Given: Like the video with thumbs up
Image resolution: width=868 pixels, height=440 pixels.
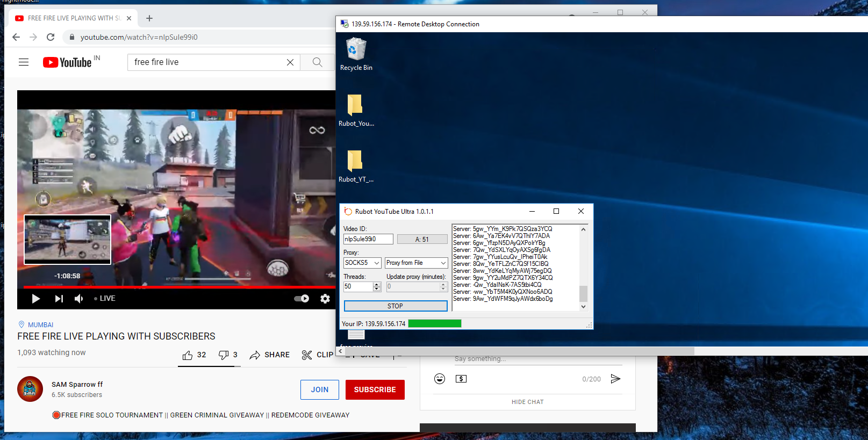Looking at the screenshot, I should tap(188, 355).
